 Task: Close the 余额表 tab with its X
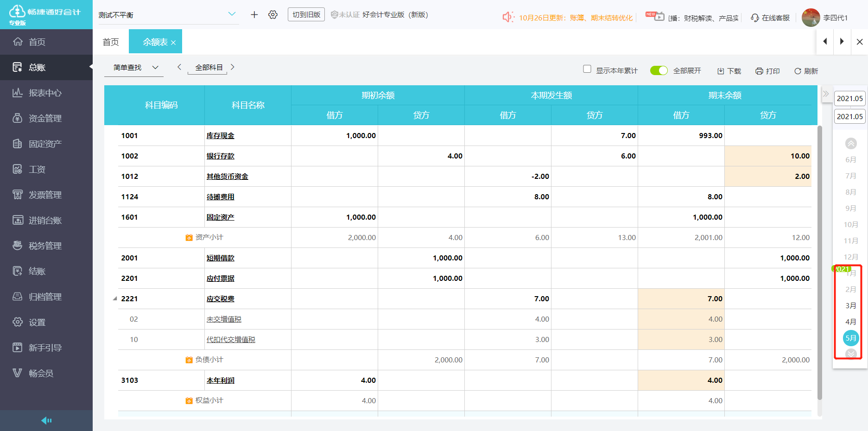pos(173,43)
